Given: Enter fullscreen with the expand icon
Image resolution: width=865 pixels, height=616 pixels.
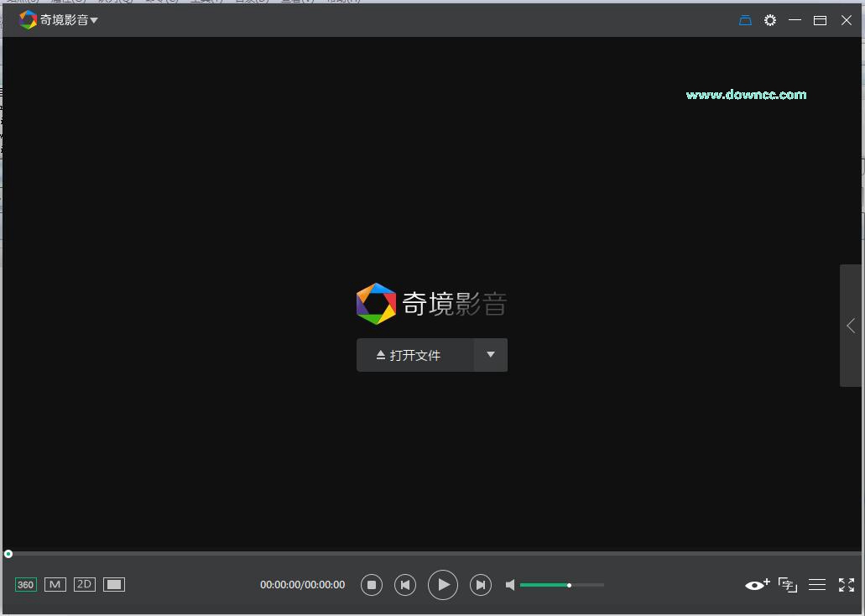Looking at the screenshot, I should tap(847, 584).
